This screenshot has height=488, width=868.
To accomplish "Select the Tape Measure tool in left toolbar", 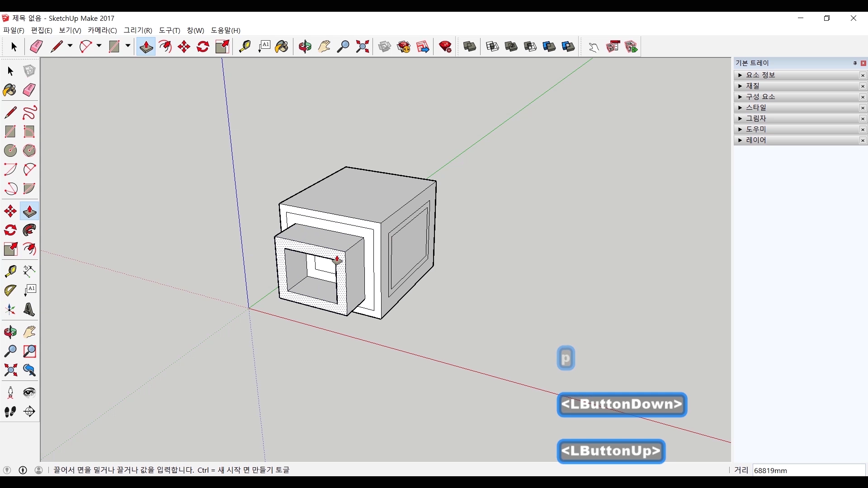I will [x=10, y=271].
